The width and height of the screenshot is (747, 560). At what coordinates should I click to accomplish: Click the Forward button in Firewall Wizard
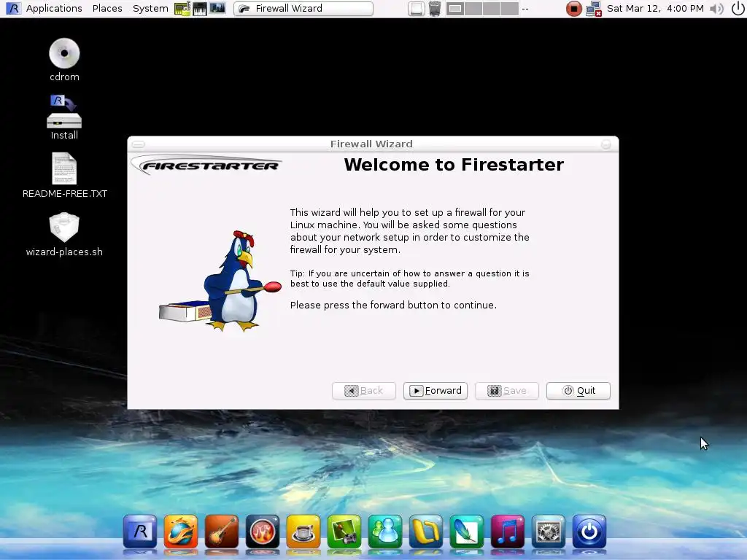pyautogui.click(x=435, y=391)
